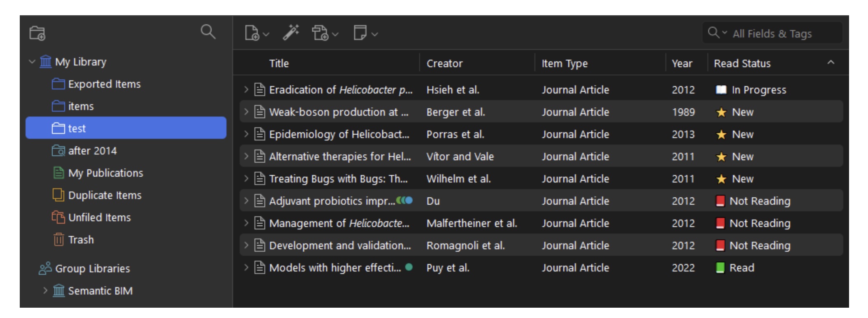868x318 pixels.
Task: Sort by Year column header
Action: pyautogui.click(x=682, y=63)
